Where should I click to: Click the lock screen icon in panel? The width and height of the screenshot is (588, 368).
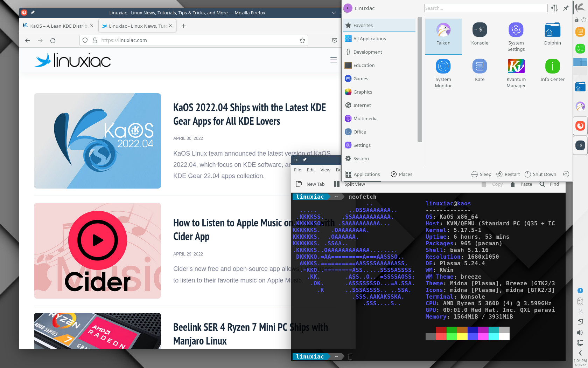pyautogui.click(x=576, y=20)
